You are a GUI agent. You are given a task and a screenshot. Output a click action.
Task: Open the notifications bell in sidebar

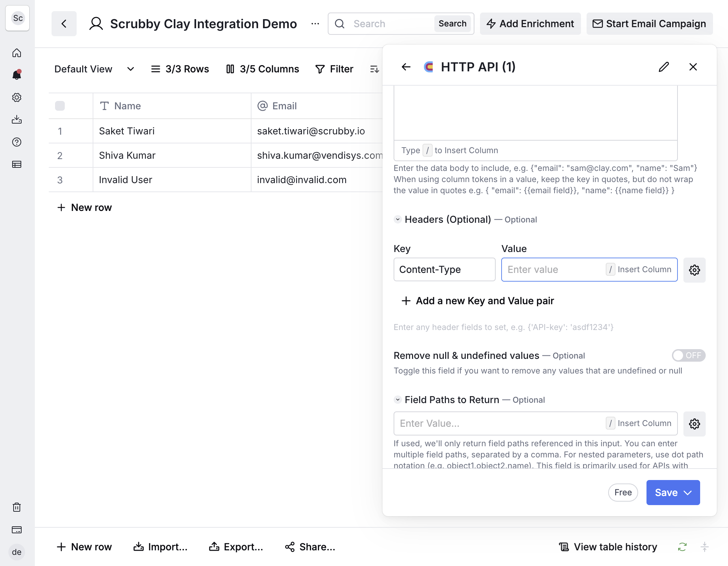coord(17,75)
